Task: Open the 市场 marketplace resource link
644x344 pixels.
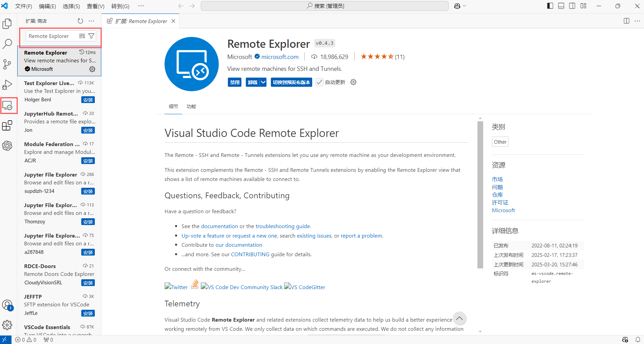Action: click(497, 179)
